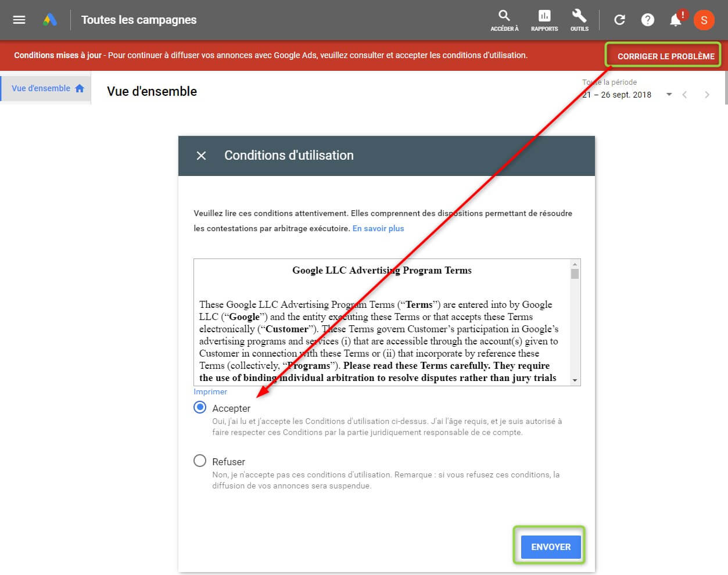Viewport: 728px width, 575px height.
Task: Open the notifications bell
Action: point(676,20)
